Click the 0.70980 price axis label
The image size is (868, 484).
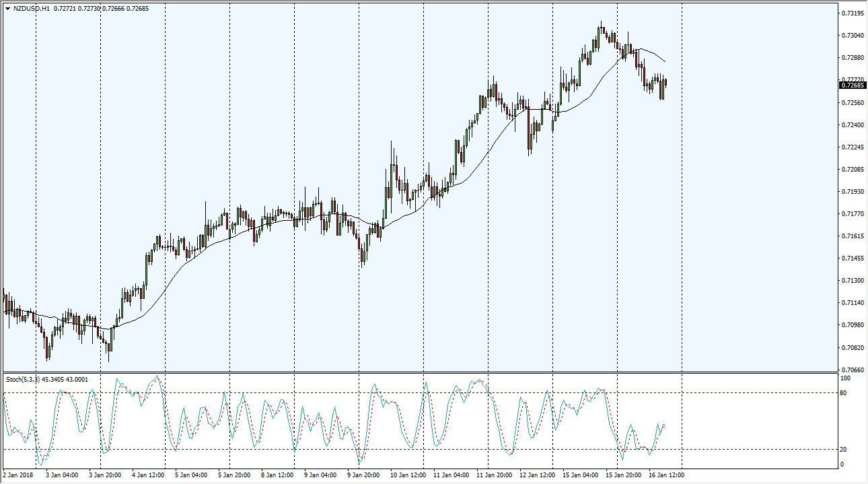pos(852,325)
